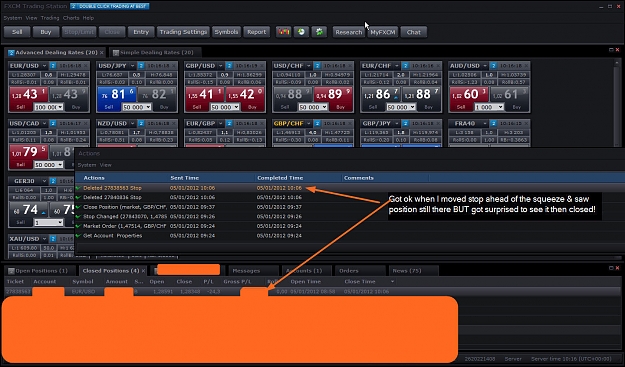The height and width of the screenshot is (367, 625).
Task: Click the blue '2' icon on EUR/USD tile
Action: [53, 66]
